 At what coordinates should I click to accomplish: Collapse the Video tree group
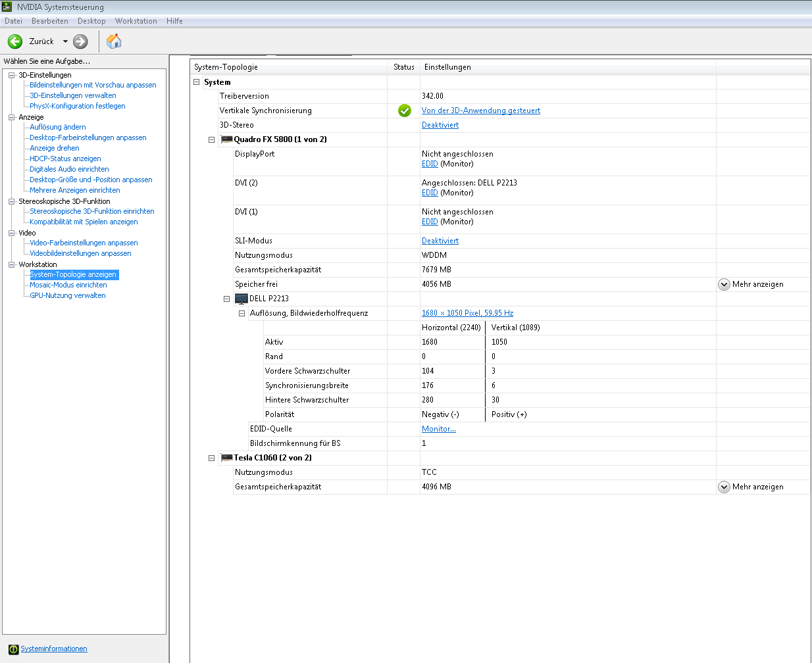point(11,233)
